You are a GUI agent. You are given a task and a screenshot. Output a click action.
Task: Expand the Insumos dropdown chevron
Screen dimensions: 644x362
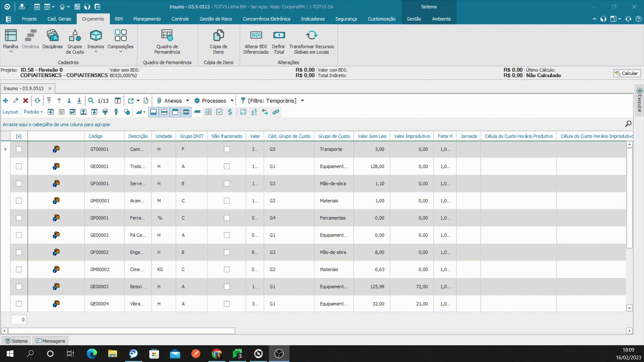(x=96, y=52)
